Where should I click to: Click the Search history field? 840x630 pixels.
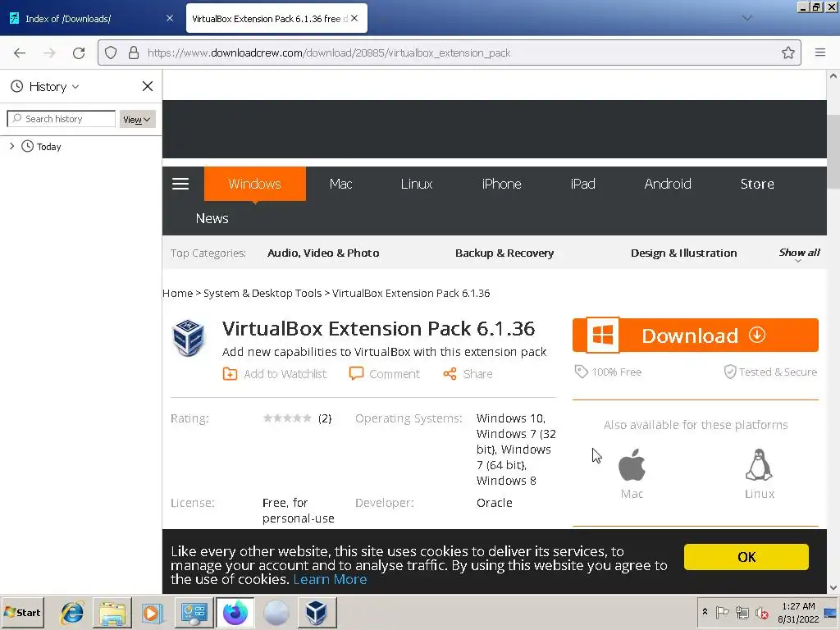tap(61, 119)
